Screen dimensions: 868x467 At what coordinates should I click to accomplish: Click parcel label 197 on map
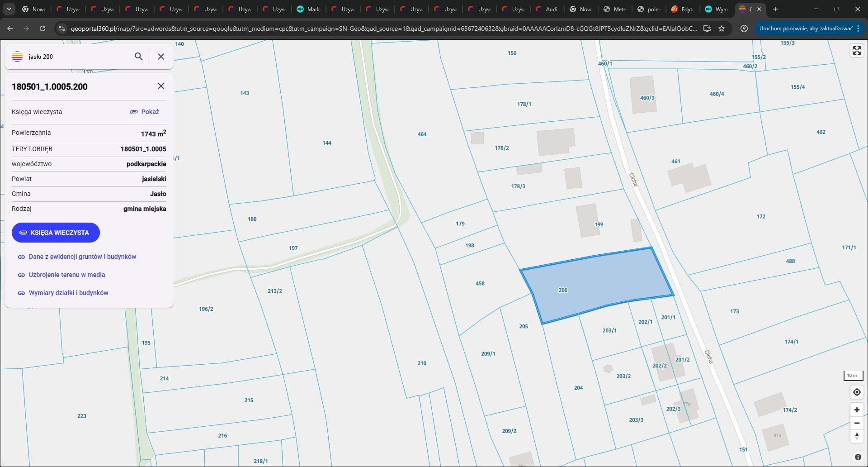tap(293, 248)
